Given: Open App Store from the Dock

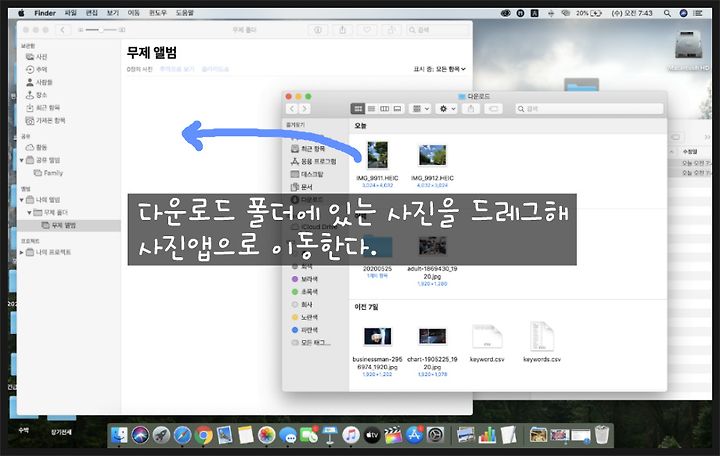Looking at the screenshot, I should click(414, 434).
